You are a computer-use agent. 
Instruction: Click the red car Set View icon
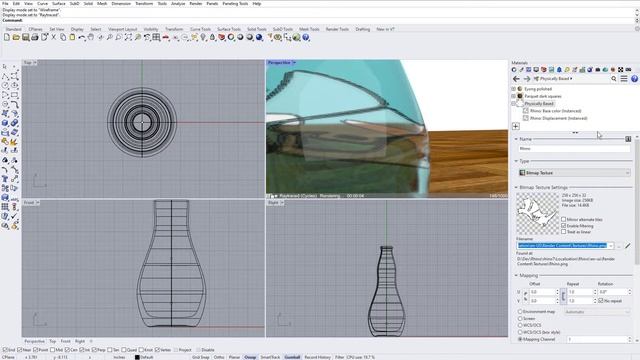click(x=166, y=38)
